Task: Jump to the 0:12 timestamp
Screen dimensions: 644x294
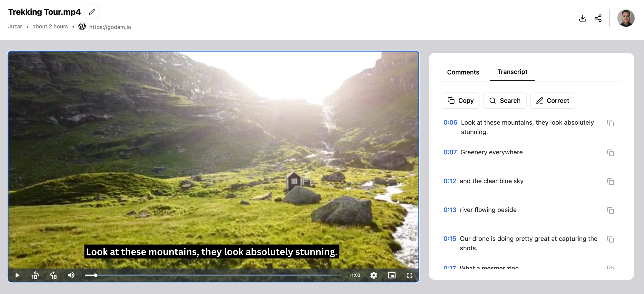Action: tap(450, 181)
